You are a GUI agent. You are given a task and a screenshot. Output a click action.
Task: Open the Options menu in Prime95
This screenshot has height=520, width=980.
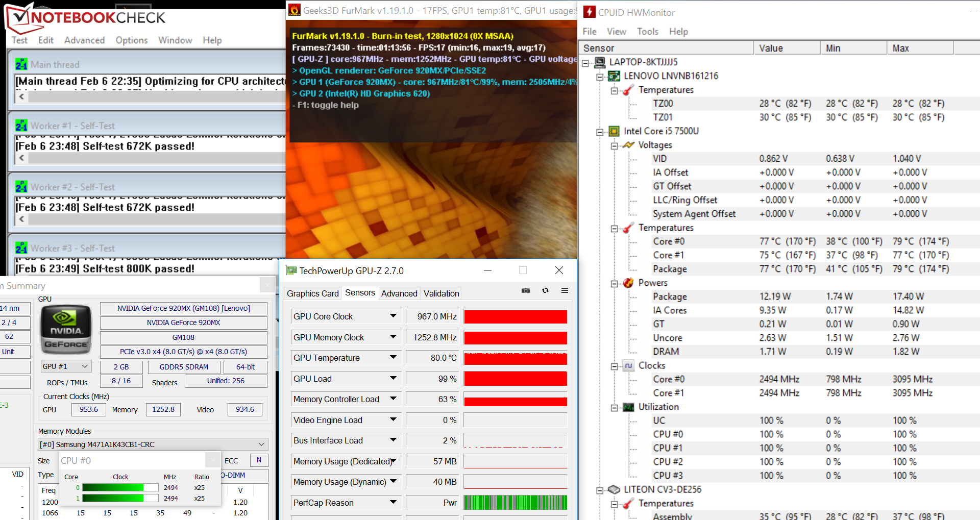[132, 40]
